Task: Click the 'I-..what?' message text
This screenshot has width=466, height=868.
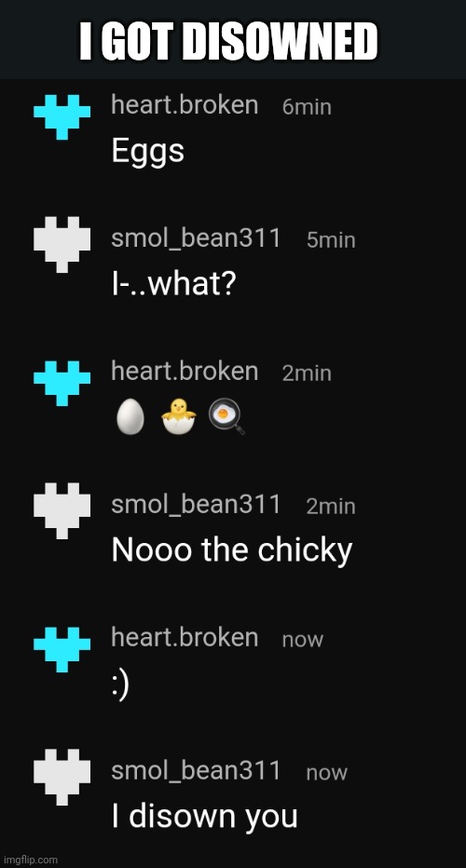Action: pos(174,283)
